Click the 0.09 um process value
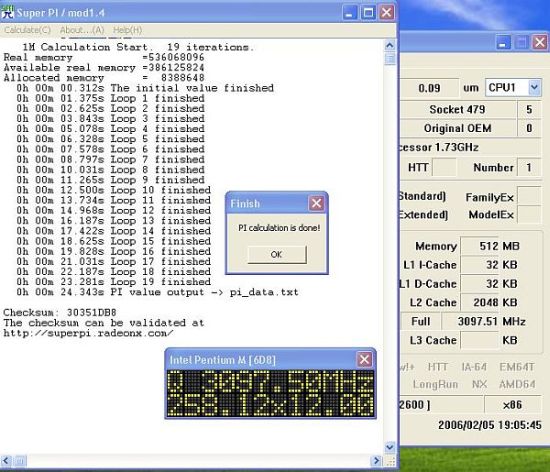 click(x=429, y=88)
